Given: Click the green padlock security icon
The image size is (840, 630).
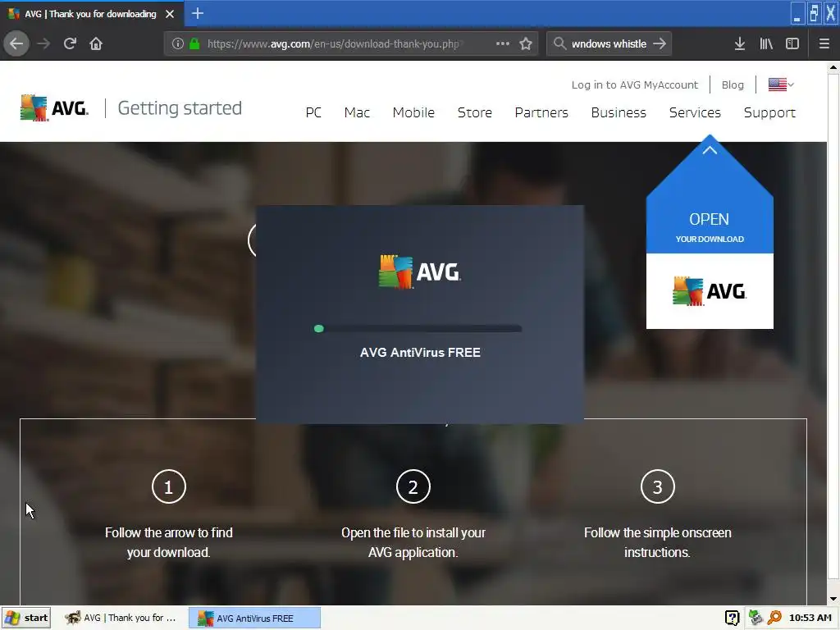Looking at the screenshot, I should [x=195, y=44].
